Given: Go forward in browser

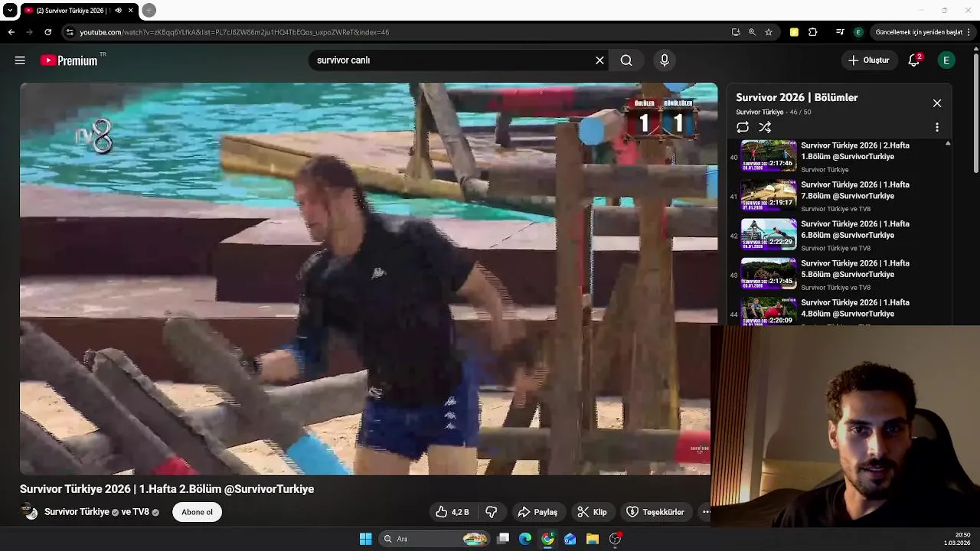Looking at the screenshot, I should pyautogui.click(x=29, y=32).
